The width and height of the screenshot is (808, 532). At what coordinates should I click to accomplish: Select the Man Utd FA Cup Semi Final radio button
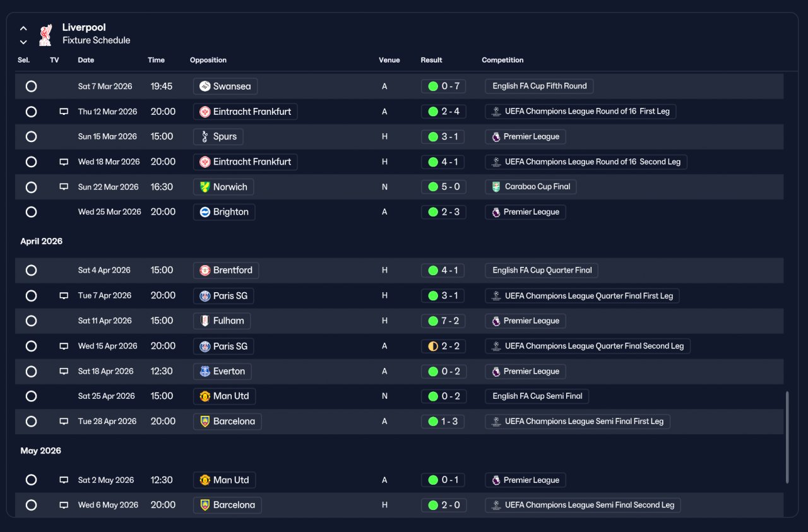[31, 396]
